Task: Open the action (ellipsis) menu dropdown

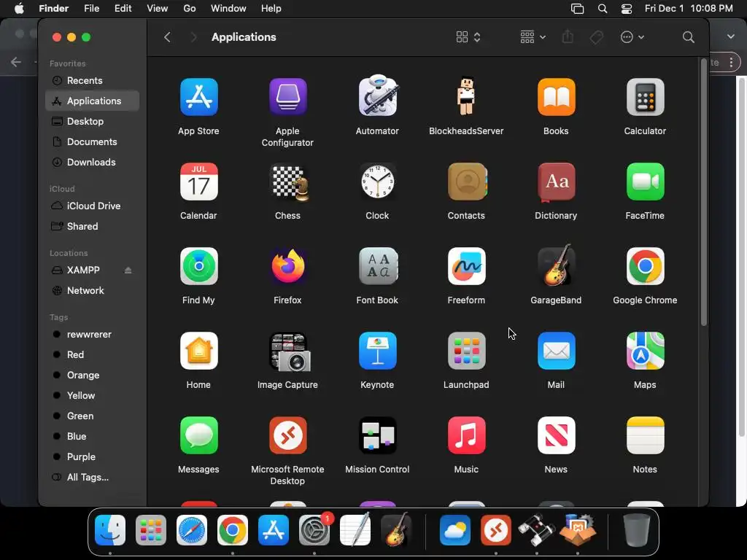Action: 632,37
